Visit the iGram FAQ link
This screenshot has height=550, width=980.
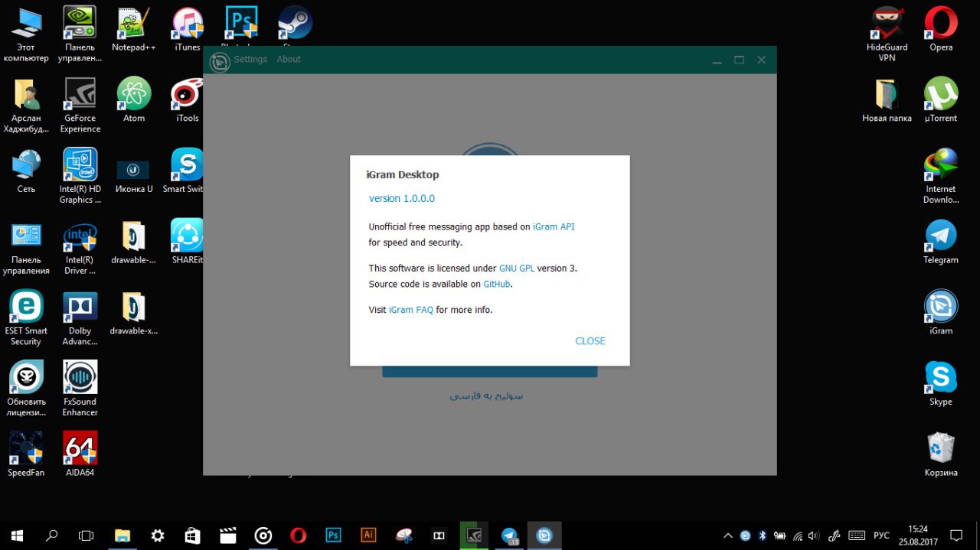tap(411, 310)
